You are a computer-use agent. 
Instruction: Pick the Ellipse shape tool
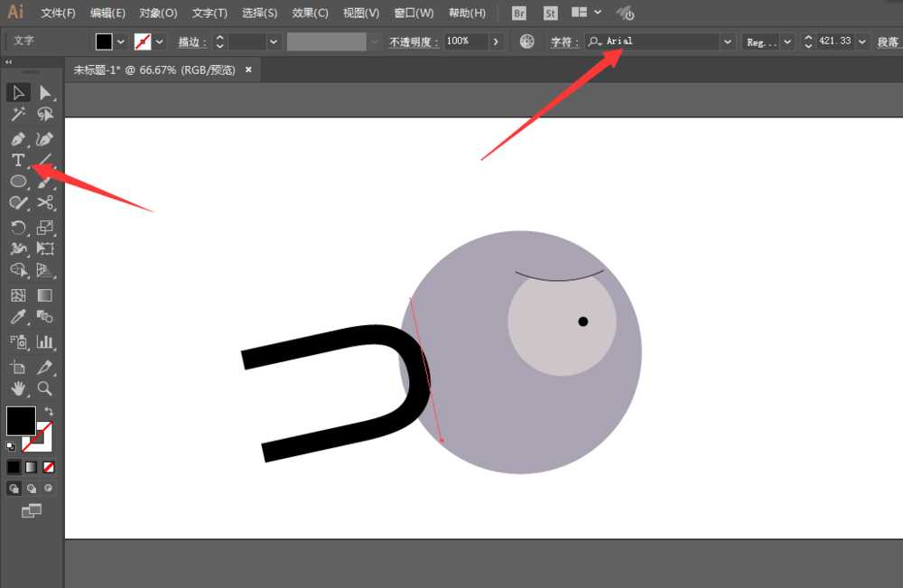tap(17, 182)
